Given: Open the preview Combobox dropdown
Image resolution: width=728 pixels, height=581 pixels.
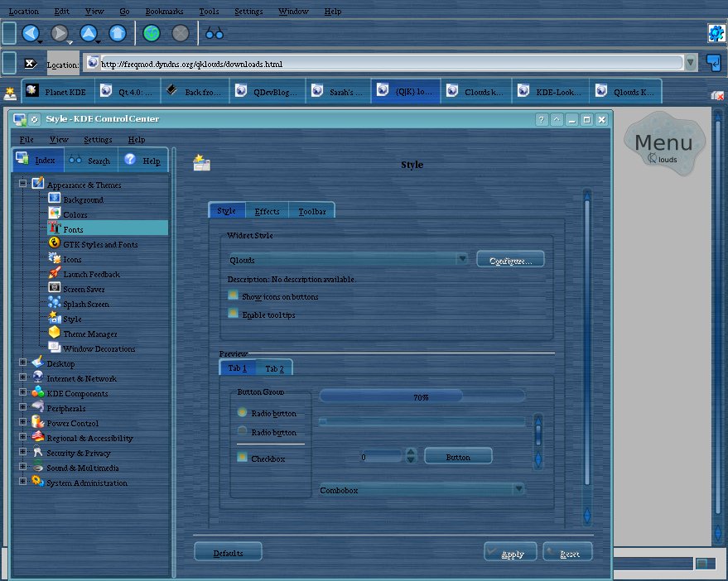Looking at the screenshot, I should (x=422, y=490).
